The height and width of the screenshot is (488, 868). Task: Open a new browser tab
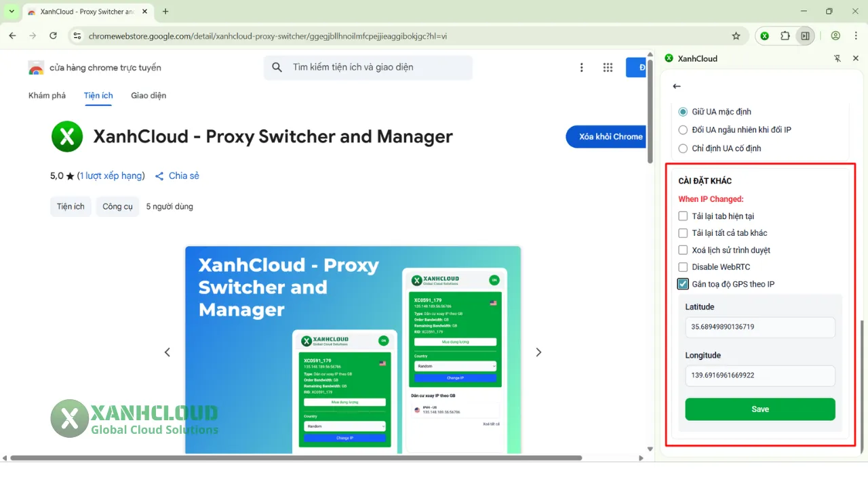click(x=165, y=12)
